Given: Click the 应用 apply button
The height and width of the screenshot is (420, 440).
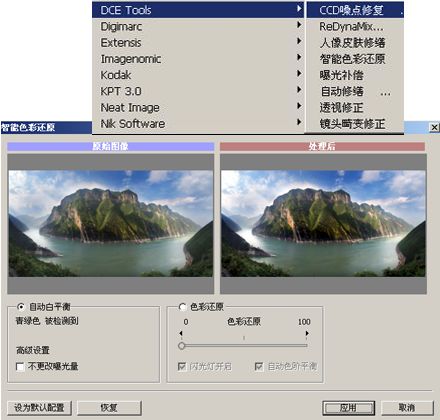Looking at the screenshot, I should pos(348,408).
